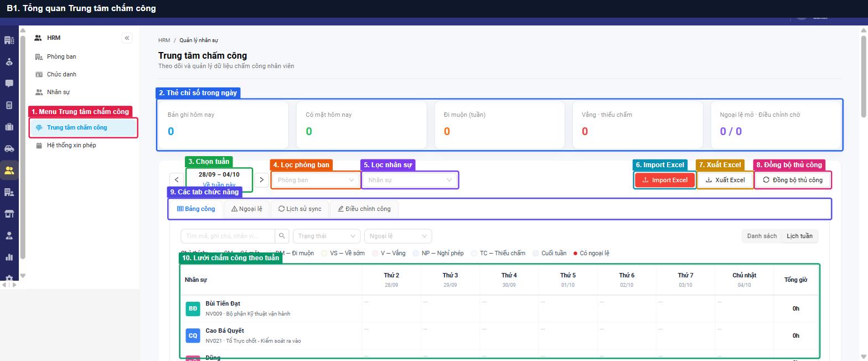Open the Nhân sự filter dropdown
Image resolution: width=868 pixels, height=361 pixels.
pyautogui.click(x=410, y=180)
